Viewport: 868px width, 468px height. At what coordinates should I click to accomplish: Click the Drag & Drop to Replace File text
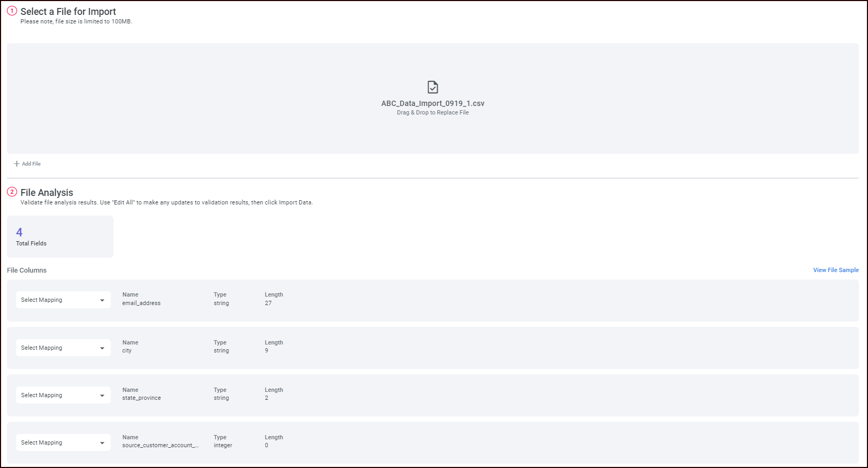[432, 113]
